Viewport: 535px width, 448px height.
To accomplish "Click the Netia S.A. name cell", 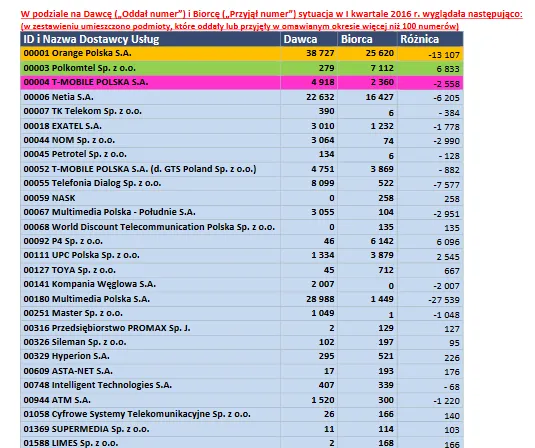I will pos(150,97).
